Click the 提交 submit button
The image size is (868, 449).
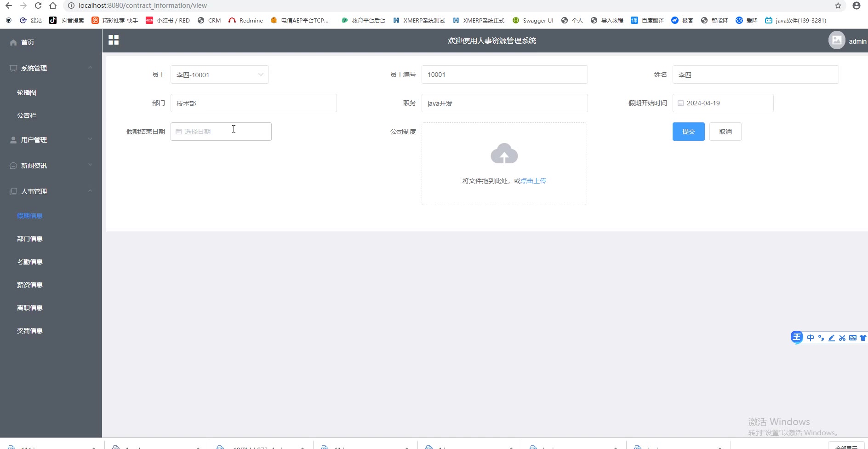tap(688, 132)
